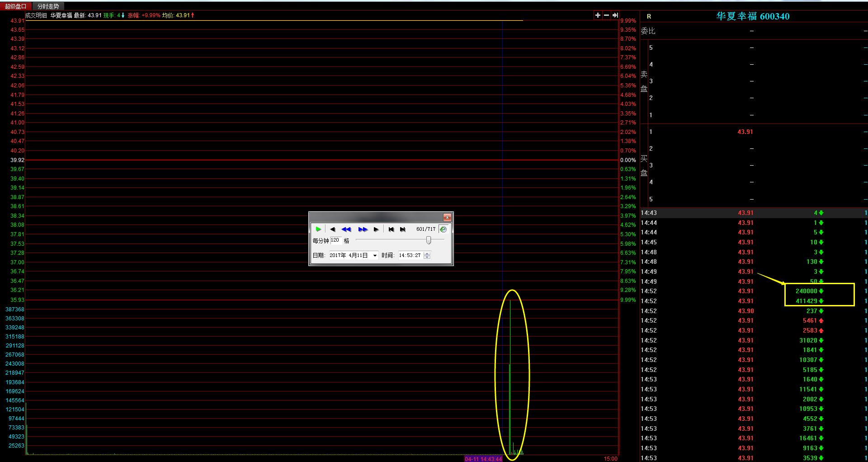Click the replay speed slider handle

429,240
